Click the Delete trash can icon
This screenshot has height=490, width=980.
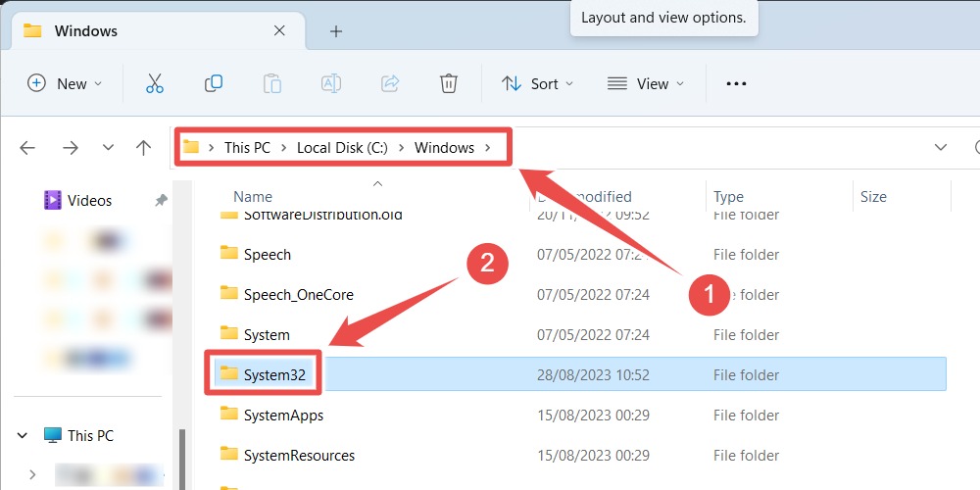point(449,83)
